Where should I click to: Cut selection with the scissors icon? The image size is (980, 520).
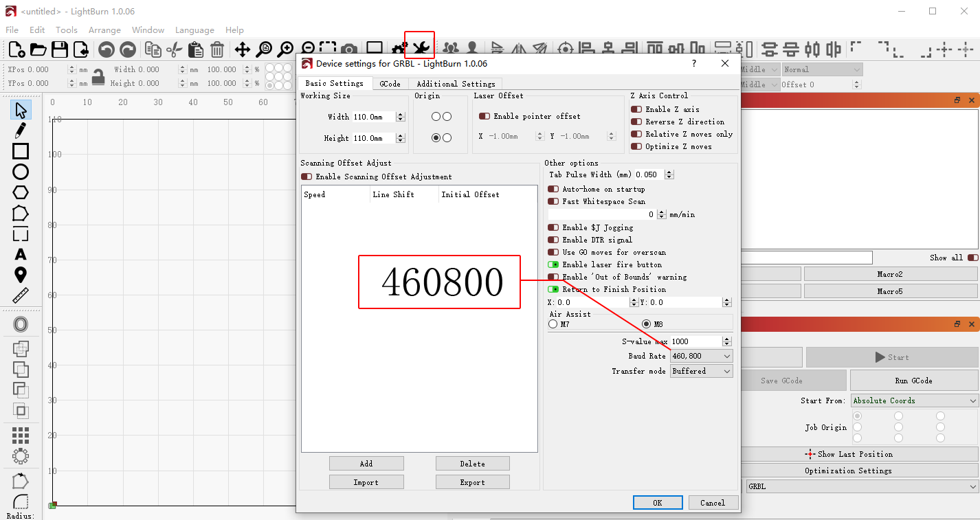click(x=175, y=49)
